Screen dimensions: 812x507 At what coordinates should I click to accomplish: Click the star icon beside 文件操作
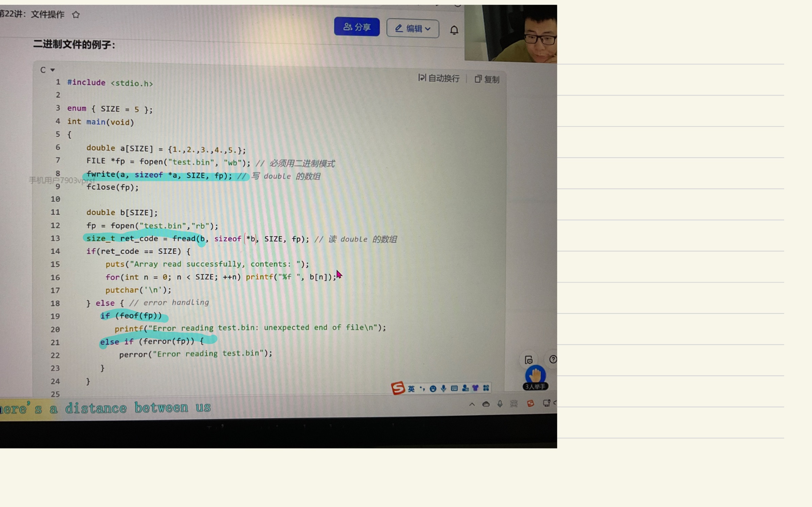76,15
